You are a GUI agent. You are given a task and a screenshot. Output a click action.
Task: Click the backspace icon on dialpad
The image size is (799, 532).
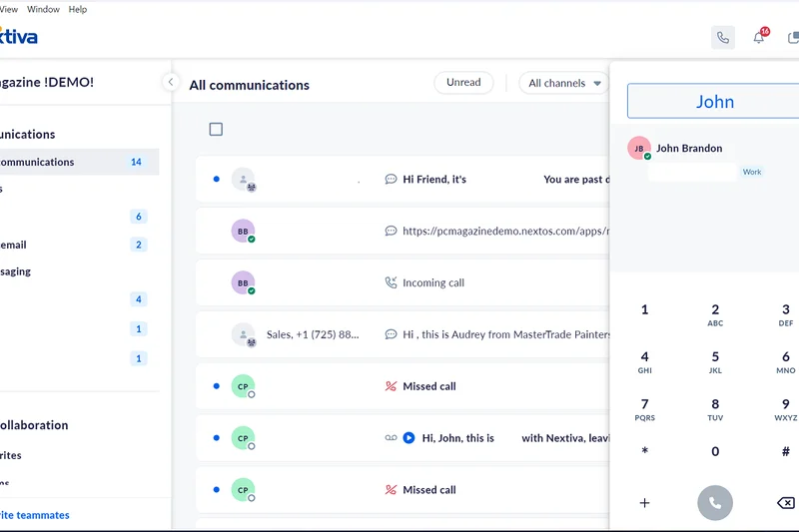coord(785,503)
